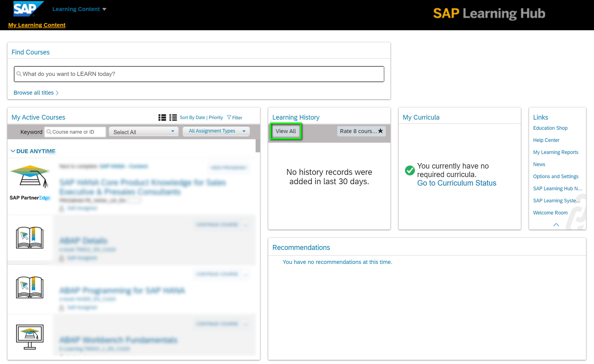Open My Learning Content link

(37, 25)
